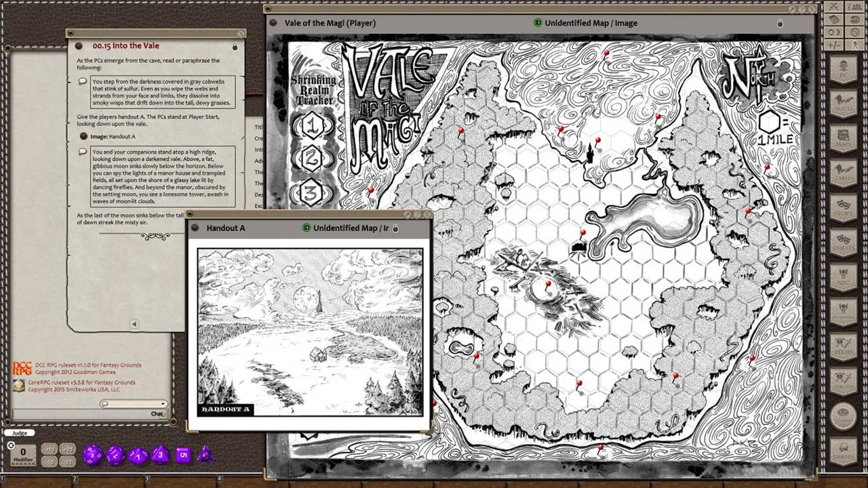
Task: Toggle player sharing icon on the map titlebar
Action: [778, 22]
